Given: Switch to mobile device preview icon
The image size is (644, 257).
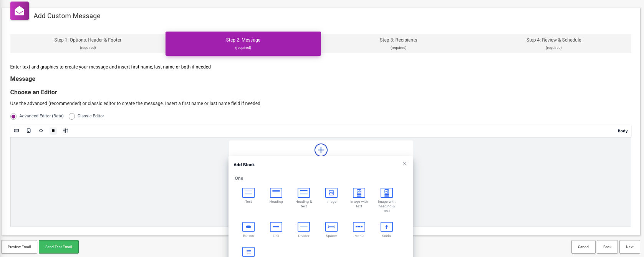Looking at the screenshot, I should (29, 131).
